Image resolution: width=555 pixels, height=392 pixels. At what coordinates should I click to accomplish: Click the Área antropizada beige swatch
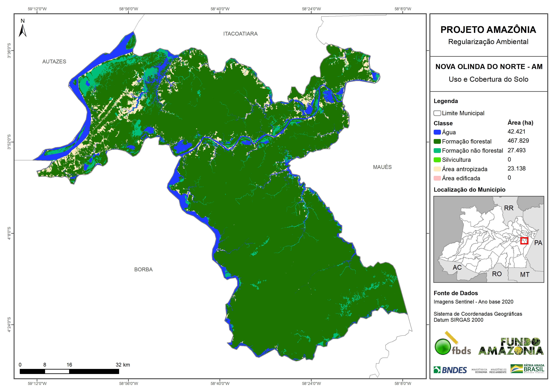437,169
